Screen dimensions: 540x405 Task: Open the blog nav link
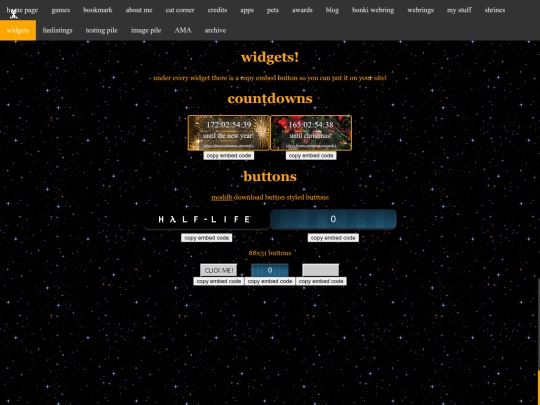pos(332,10)
